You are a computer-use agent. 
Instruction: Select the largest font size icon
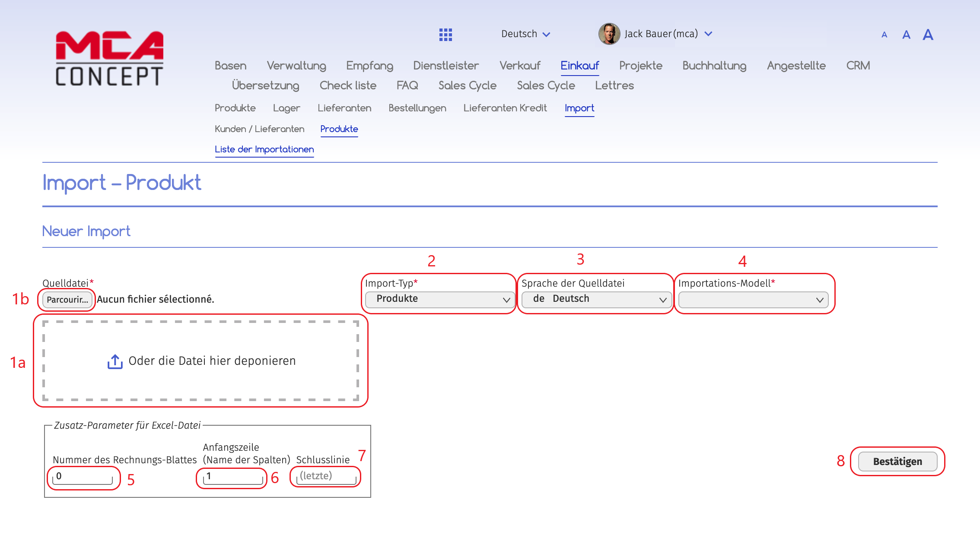click(928, 35)
